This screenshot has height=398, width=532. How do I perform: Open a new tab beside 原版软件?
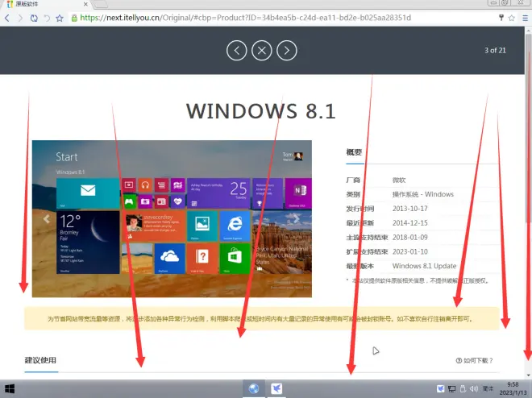(101, 4)
